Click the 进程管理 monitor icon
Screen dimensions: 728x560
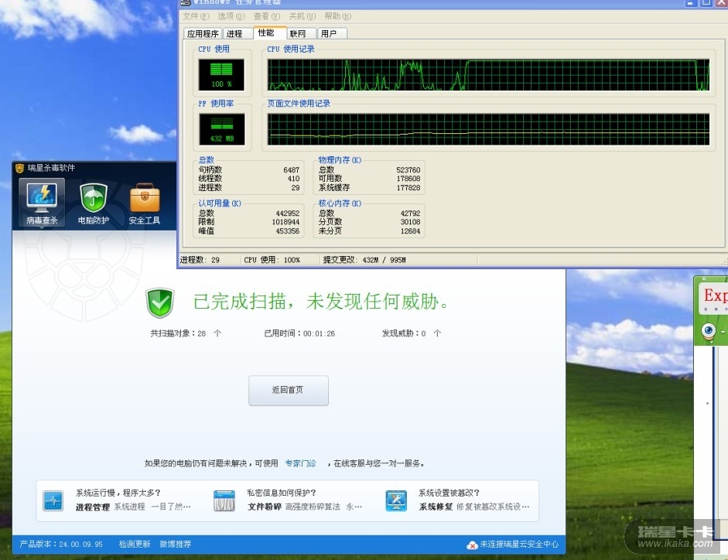pyautogui.click(x=53, y=501)
